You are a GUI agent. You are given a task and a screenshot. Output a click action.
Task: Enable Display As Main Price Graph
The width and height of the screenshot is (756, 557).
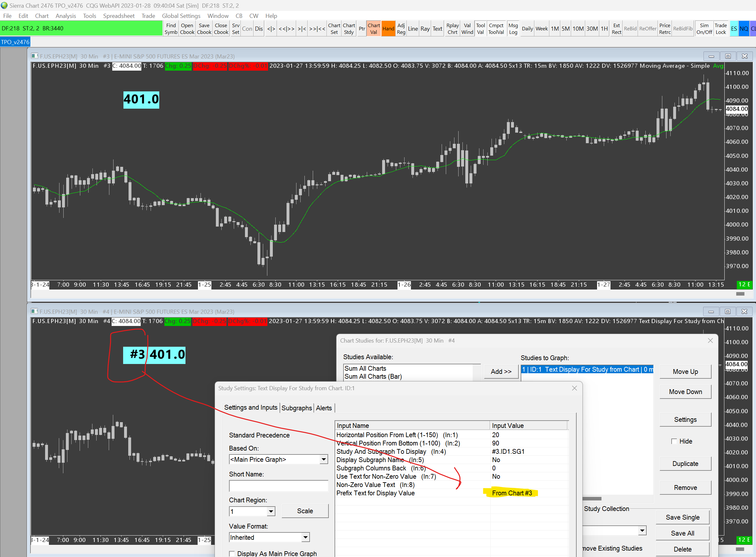(x=232, y=553)
